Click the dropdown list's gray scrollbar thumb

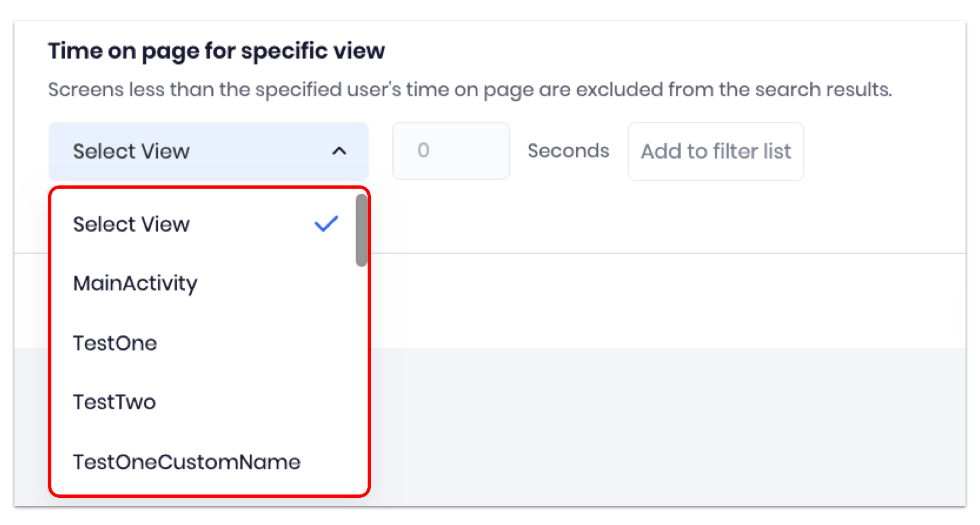tap(361, 230)
